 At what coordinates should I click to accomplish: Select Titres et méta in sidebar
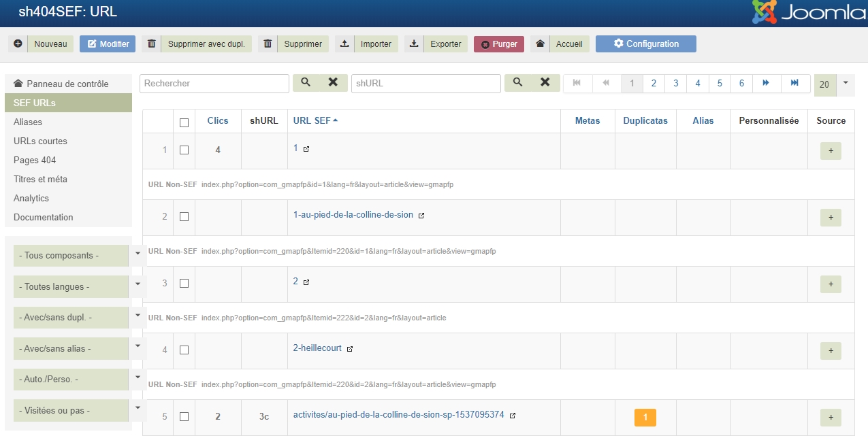click(x=68, y=179)
